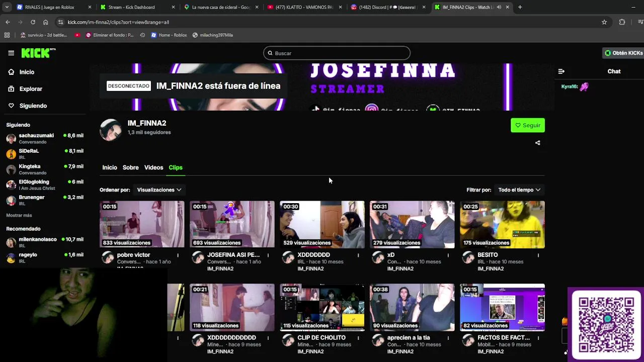Open browser extensions puzzle icon
The height and width of the screenshot is (362, 644).
[622, 22]
